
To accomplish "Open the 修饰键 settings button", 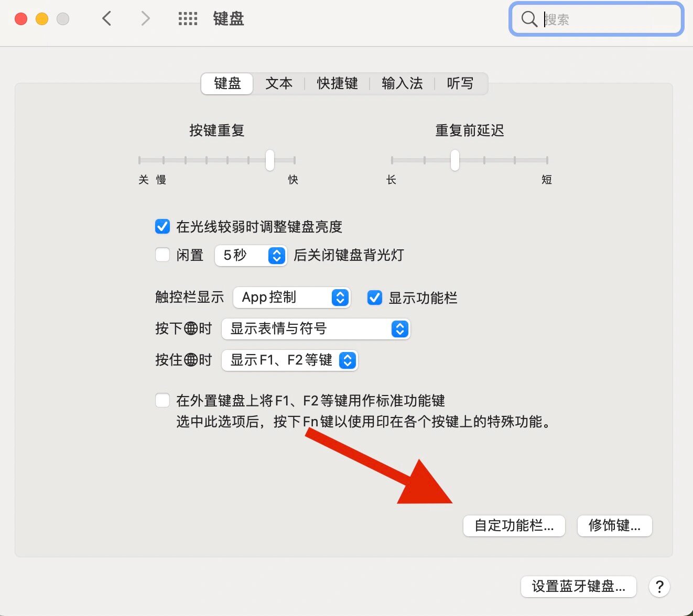I will click(614, 526).
